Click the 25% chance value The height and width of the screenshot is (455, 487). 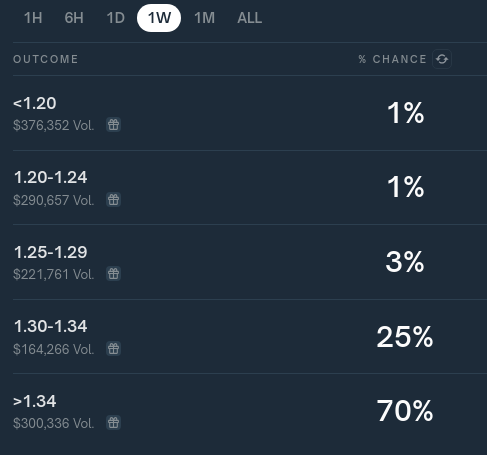[405, 337]
